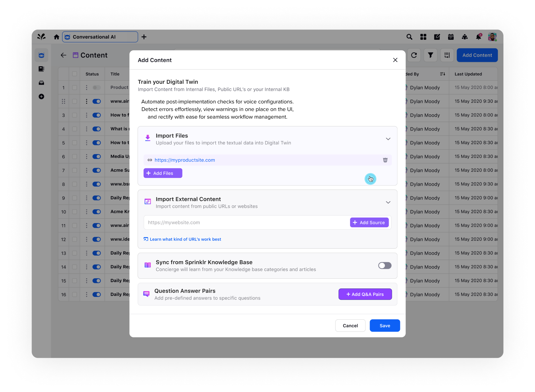535x392 pixels.
Task: Select the bot icon in left sidebar
Action: tap(41, 55)
